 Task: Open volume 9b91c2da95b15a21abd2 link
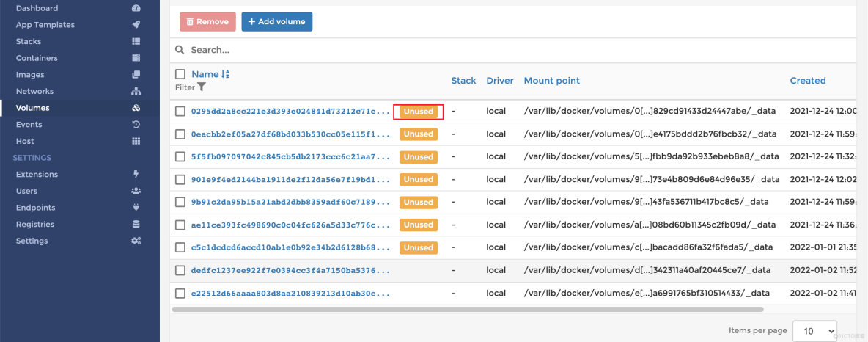point(290,203)
